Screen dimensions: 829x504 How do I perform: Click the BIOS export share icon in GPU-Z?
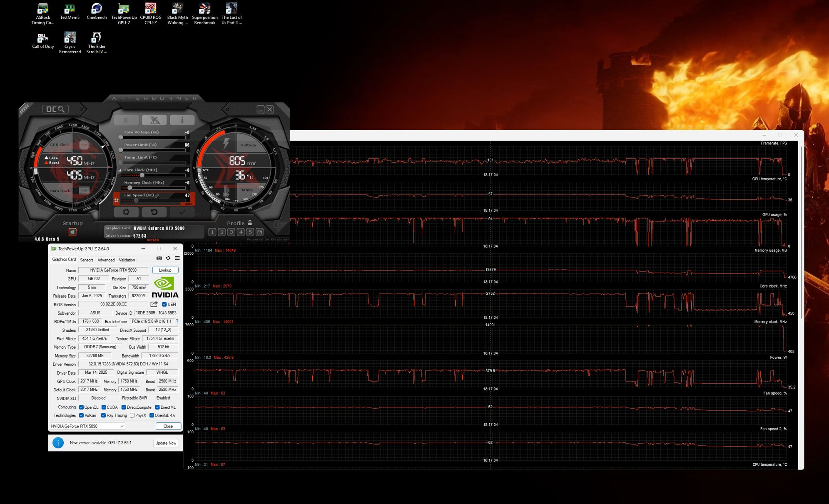click(154, 304)
